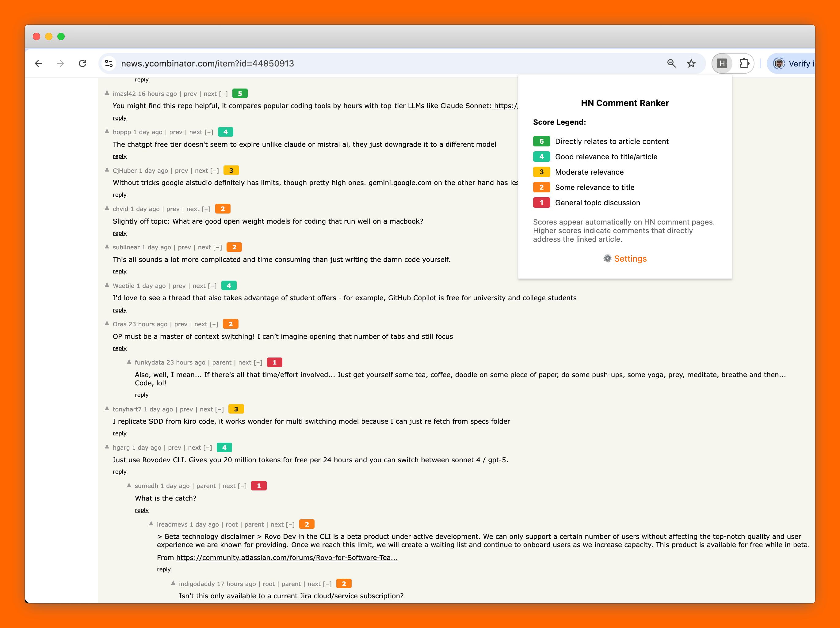Open the community.atlassian.com forum link
The image size is (840, 628).
click(287, 558)
